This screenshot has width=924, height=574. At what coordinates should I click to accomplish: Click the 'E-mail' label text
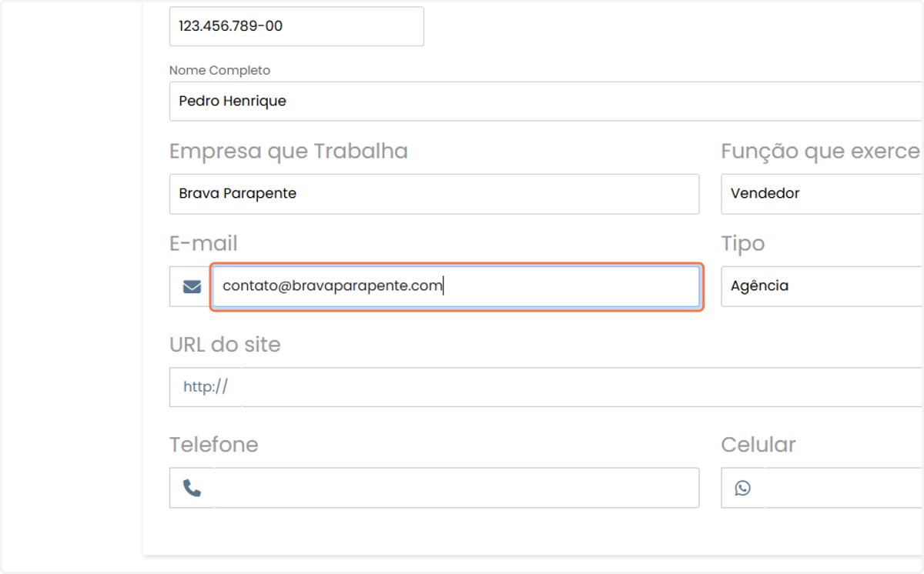pos(203,244)
